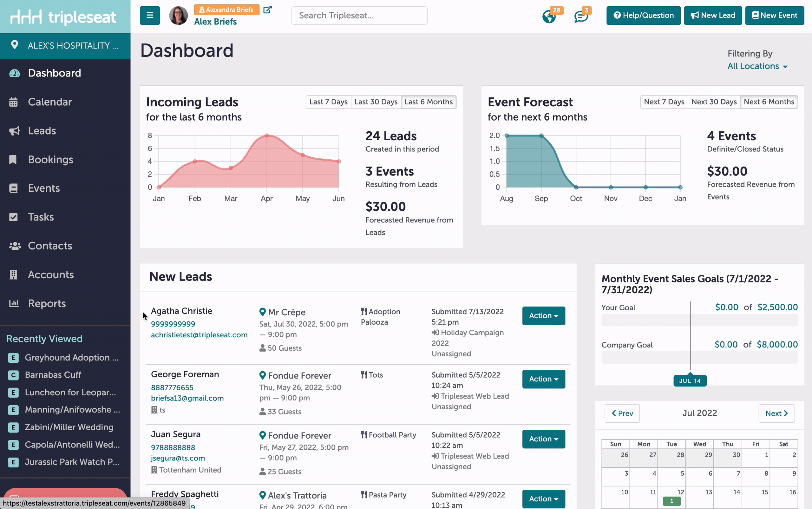Open the chat messages icon with badge 3

581,17
